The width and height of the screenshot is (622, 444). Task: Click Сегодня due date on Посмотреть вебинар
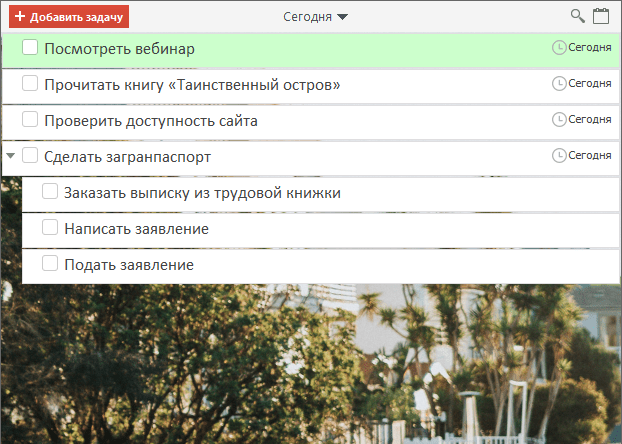pos(590,48)
